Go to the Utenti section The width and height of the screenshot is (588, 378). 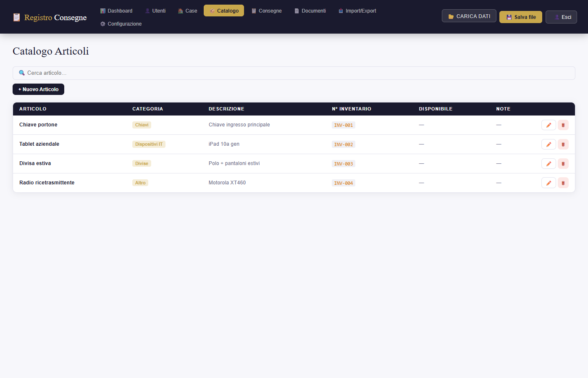pos(155,11)
